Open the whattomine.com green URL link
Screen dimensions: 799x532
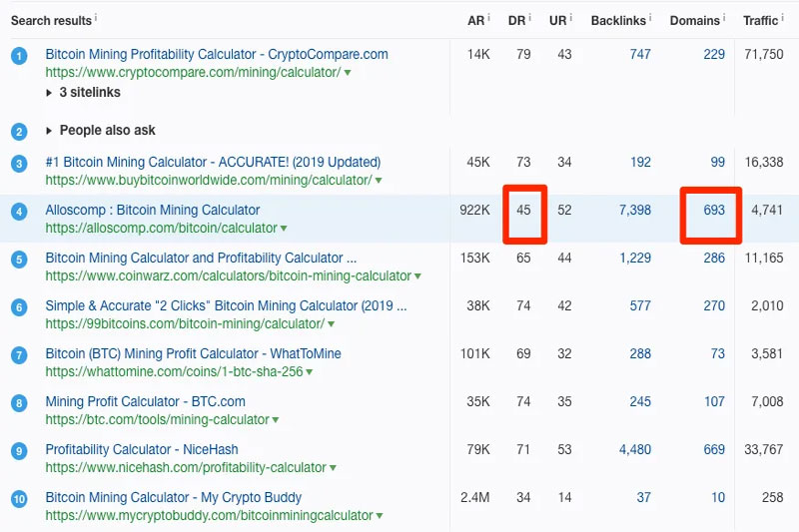174,371
